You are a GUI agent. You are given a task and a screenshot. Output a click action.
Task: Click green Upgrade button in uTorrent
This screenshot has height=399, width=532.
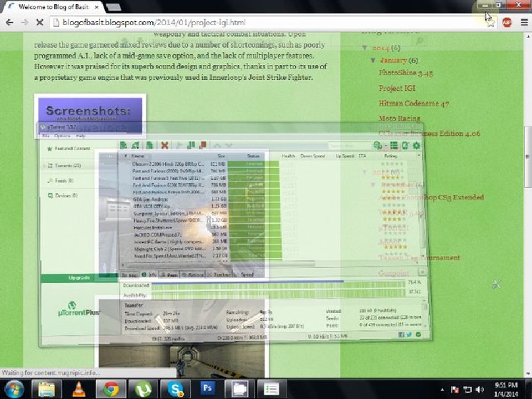click(x=79, y=278)
